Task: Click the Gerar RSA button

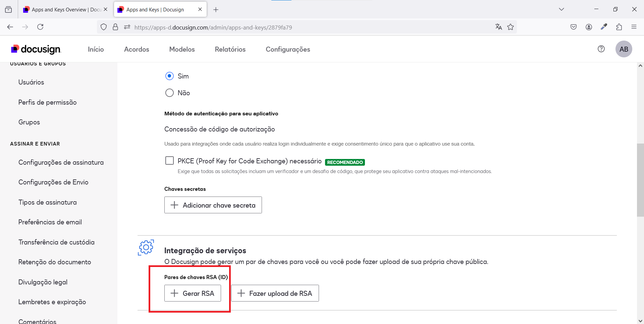Action: [x=193, y=293]
